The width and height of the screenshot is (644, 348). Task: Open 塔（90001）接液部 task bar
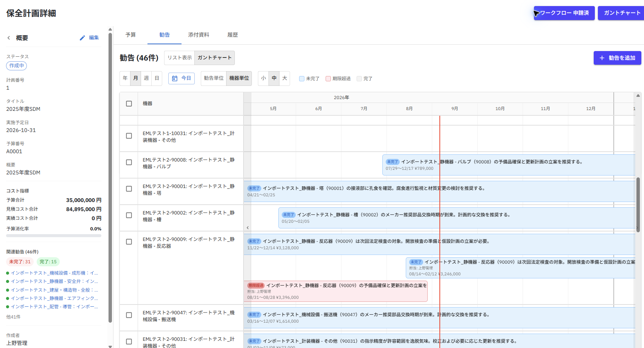439,191
